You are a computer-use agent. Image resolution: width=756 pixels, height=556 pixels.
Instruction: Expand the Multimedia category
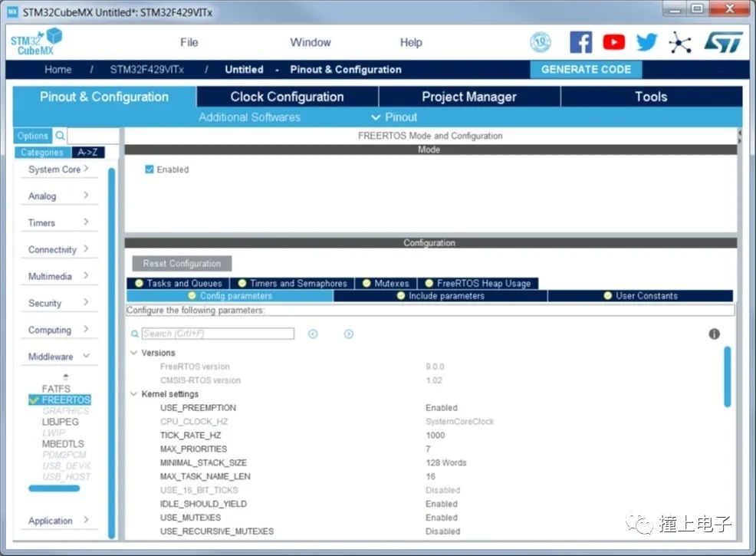(59, 276)
